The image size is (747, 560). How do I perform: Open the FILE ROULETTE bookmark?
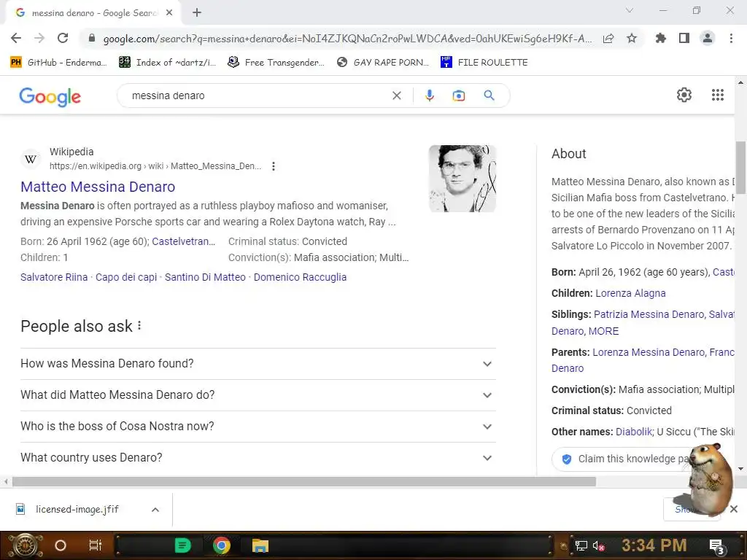[x=484, y=63]
